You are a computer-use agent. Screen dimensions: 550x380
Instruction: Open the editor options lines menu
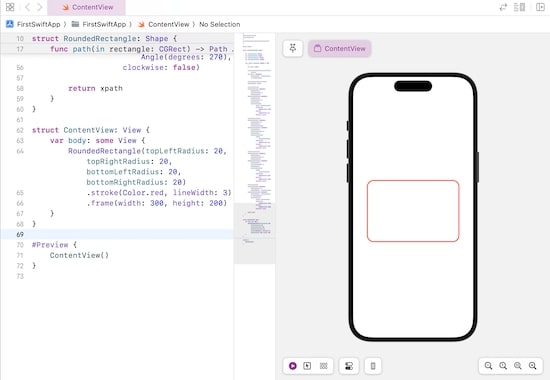(x=519, y=7)
